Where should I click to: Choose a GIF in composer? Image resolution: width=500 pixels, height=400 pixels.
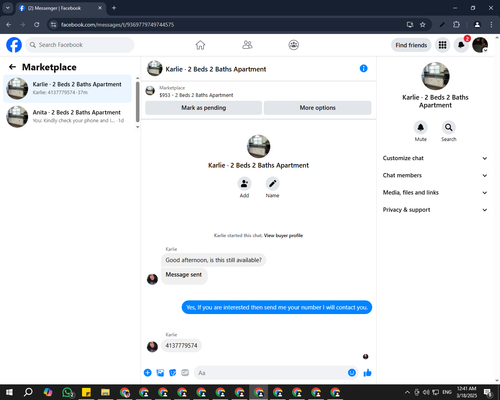tap(185, 373)
